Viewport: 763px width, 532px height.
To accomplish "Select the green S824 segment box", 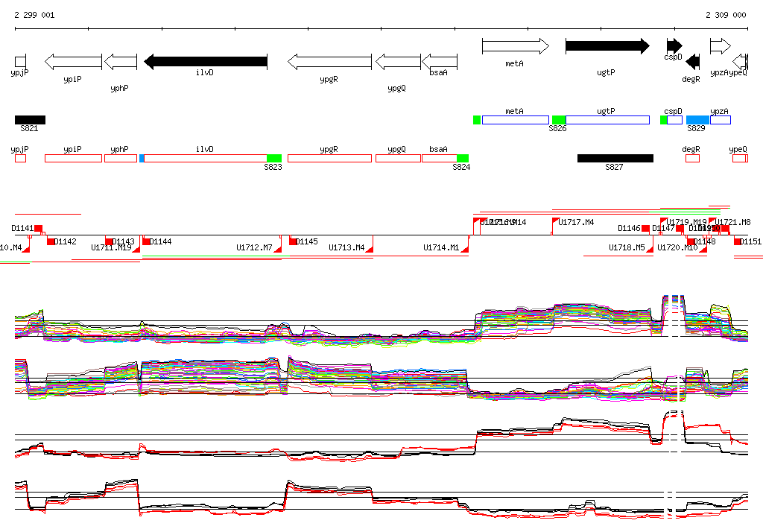I will [x=463, y=158].
